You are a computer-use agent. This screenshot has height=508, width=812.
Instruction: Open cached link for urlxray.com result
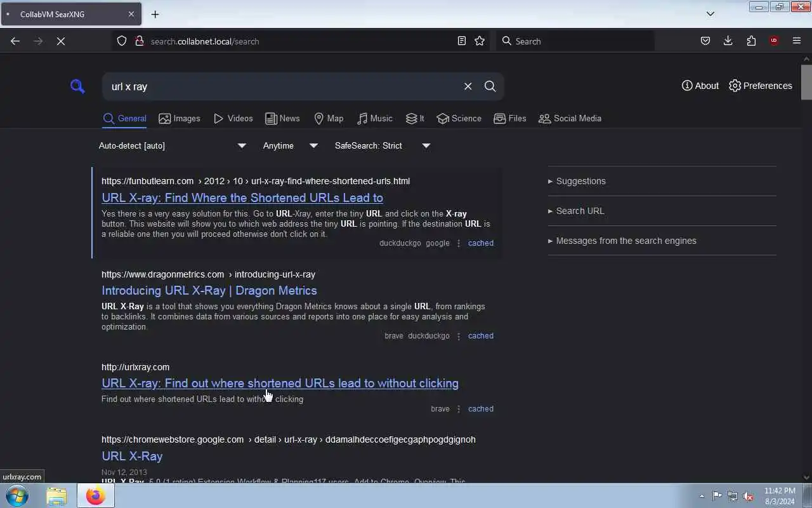click(480, 409)
